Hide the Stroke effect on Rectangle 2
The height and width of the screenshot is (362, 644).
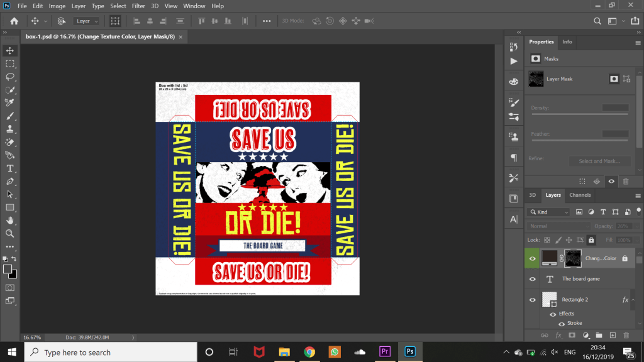click(x=562, y=324)
